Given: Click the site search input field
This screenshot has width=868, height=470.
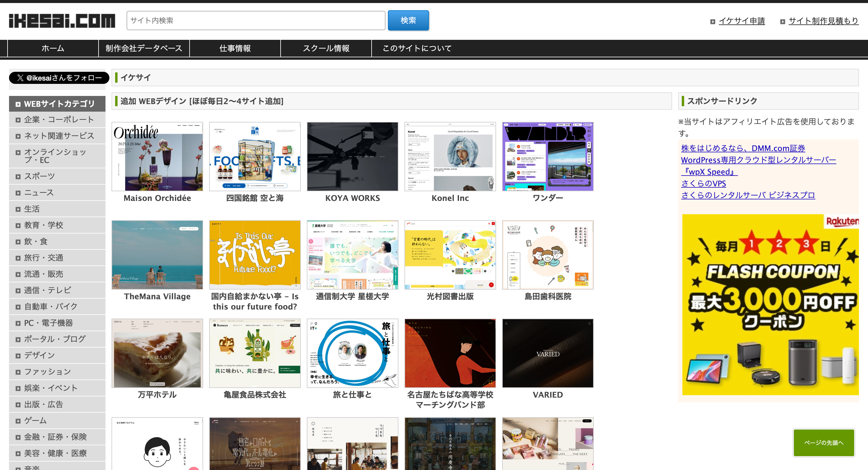Looking at the screenshot, I should tap(256, 21).
